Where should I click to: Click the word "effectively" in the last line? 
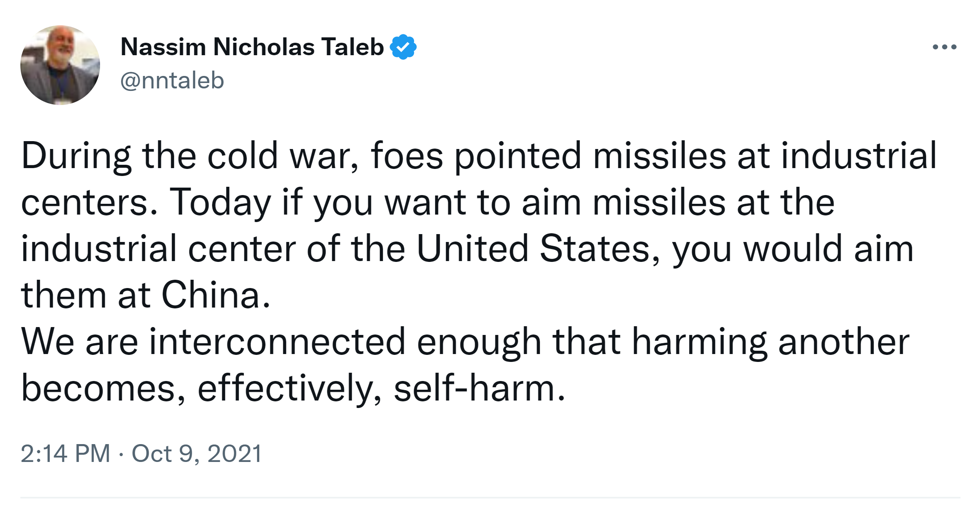[x=284, y=388]
